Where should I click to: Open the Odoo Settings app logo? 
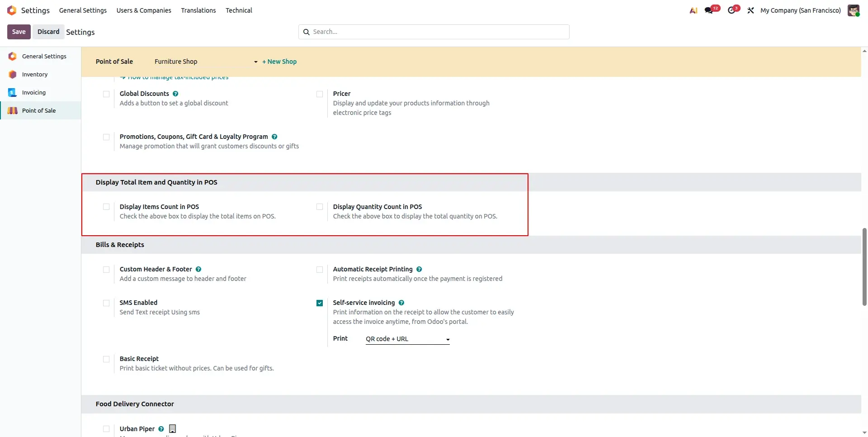(x=12, y=10)
